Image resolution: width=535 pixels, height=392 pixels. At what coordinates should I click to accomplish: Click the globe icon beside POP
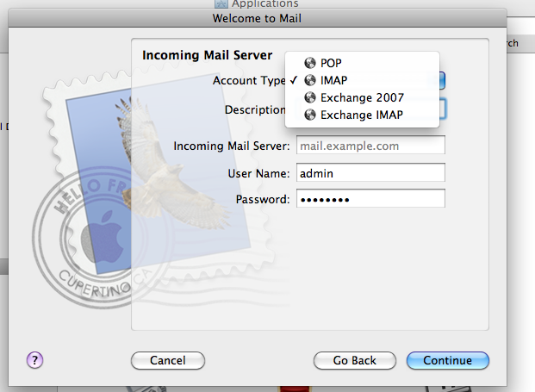pos(310,63)
